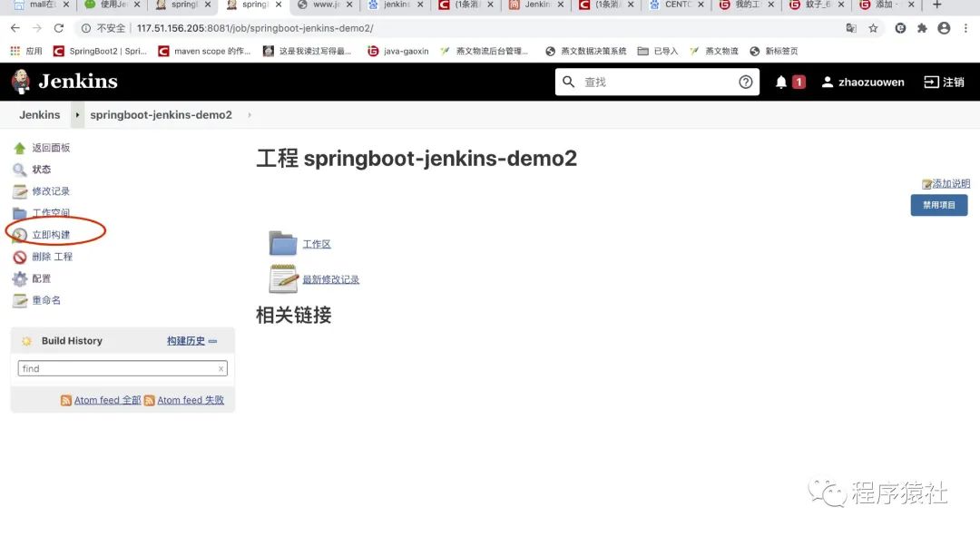
Task: Click the search help question icon
Action: (745, 82)
